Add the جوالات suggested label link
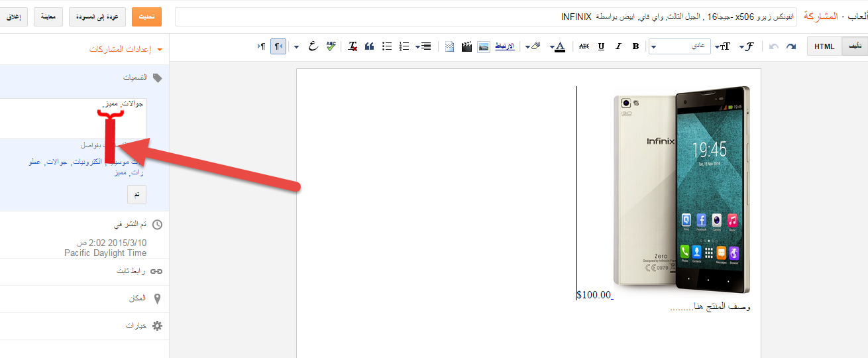The height and width of the screenshot is (358, 868). [x=56, y=162]
